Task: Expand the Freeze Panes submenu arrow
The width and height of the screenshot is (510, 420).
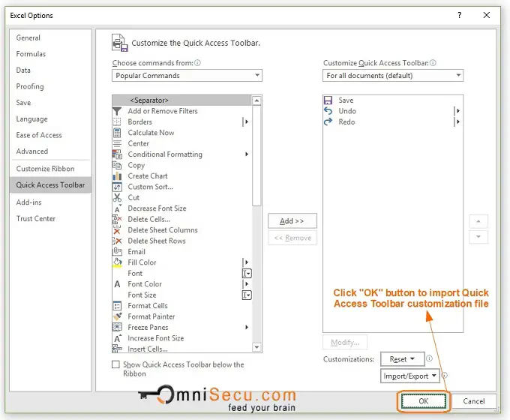Action: click(x=247, y=327)
